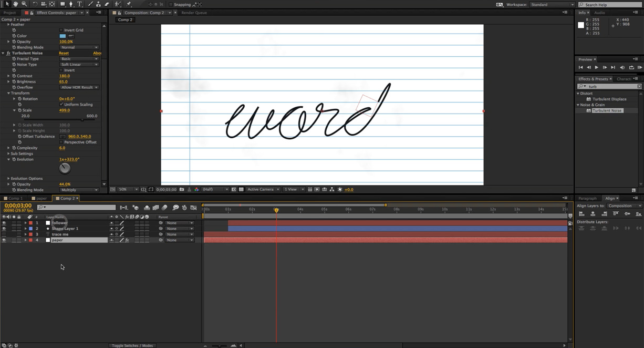Clear the effects search field

639,86
